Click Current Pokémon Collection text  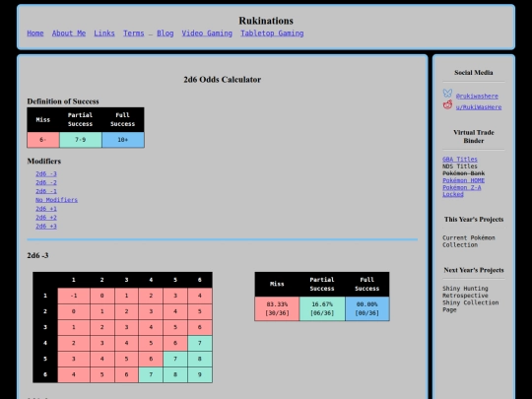tap(469, 241)
